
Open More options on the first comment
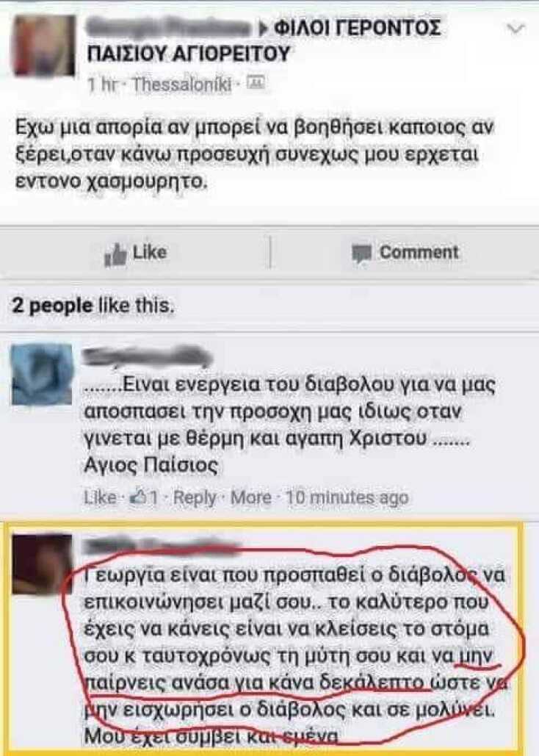[x=250, y=497]
